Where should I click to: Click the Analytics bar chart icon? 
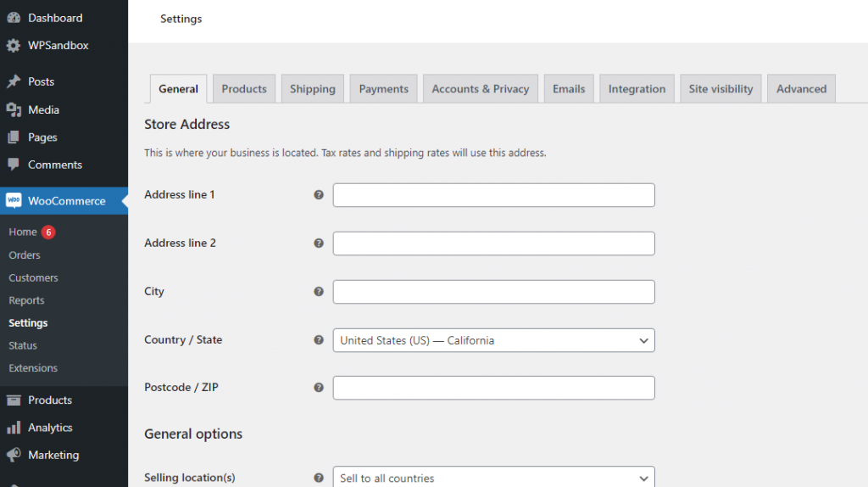tap(14, 427)
